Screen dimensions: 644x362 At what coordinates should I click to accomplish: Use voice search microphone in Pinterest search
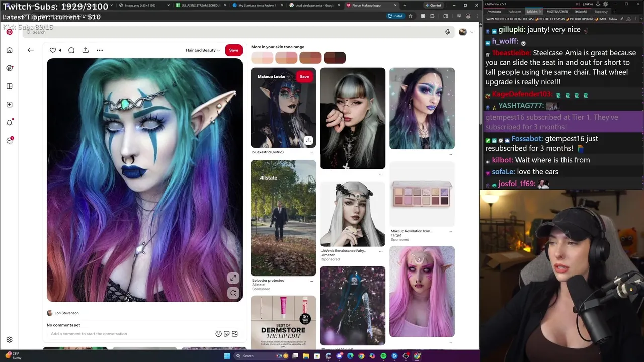pyautogui.click(x=448, y=32)
